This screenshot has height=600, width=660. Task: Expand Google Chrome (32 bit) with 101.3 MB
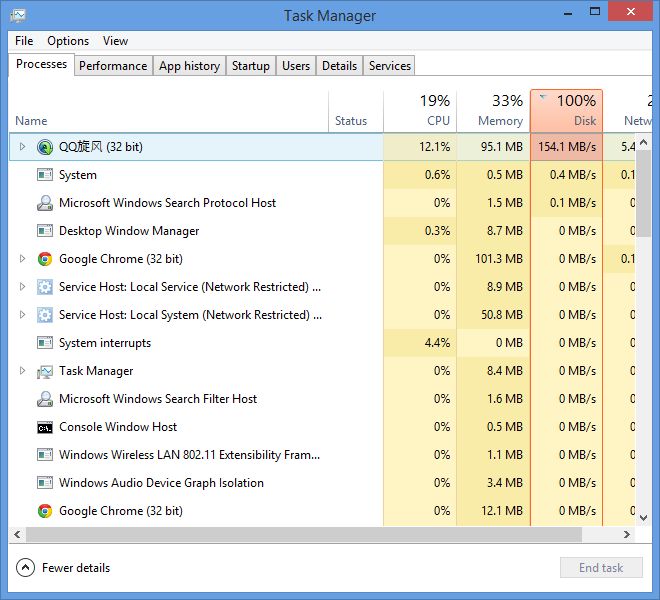(x=22, y=259)
